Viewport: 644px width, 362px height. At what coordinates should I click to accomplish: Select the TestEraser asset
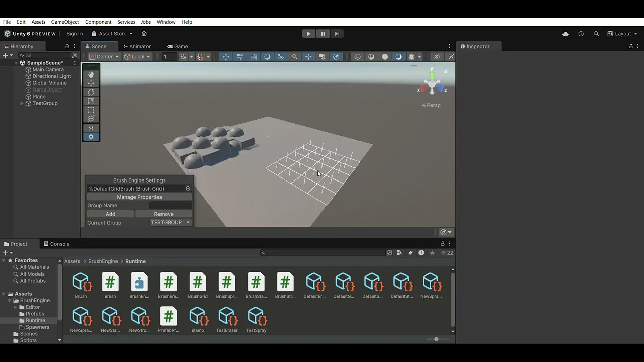pos(227,319)
